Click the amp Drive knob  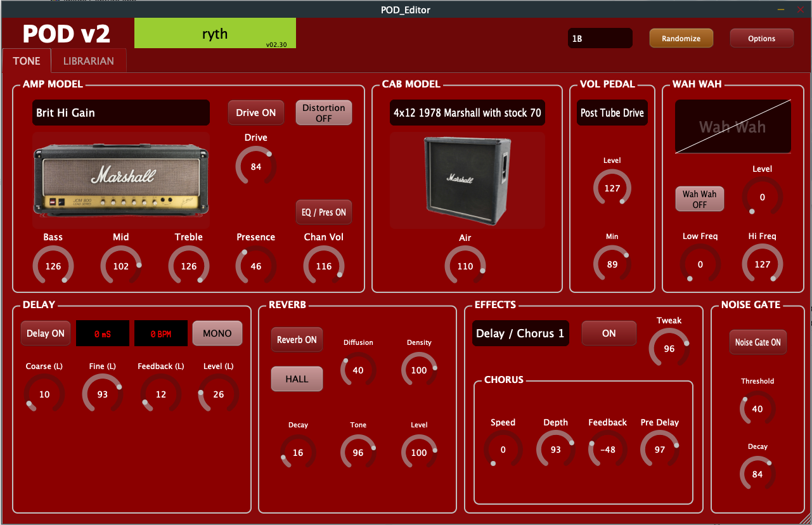[256, 167]
